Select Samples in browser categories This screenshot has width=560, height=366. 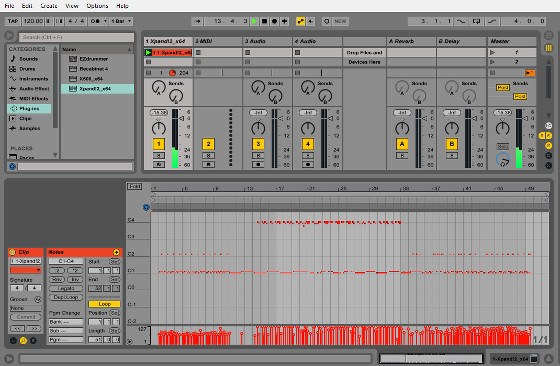(x=30, y=129)
